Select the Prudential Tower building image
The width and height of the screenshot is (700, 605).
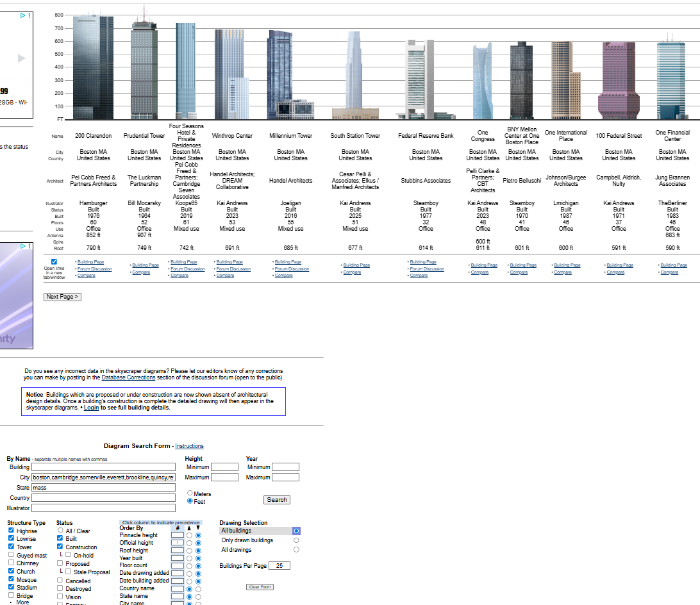pyautogui.click(x=144, y=68)
